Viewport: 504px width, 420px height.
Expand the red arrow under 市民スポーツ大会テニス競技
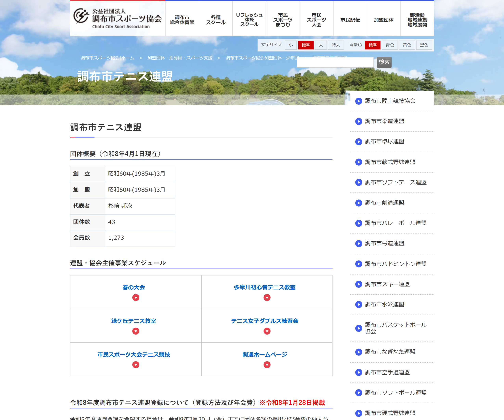136,365
